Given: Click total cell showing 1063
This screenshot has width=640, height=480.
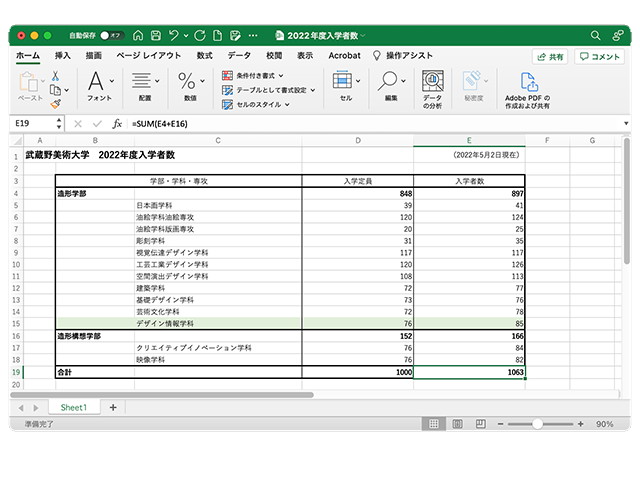Looking at the screenshot, I should pos(469,372).
